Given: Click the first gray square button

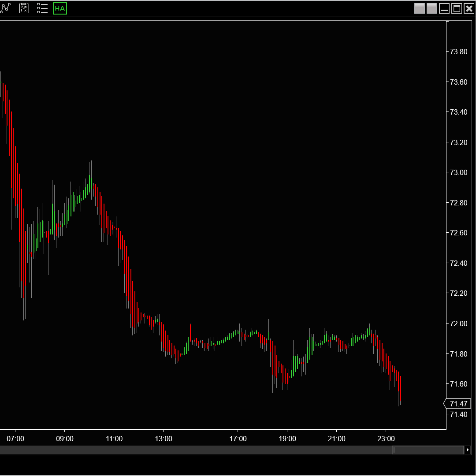Looking at the screenshot, I should tap(419, 8).
